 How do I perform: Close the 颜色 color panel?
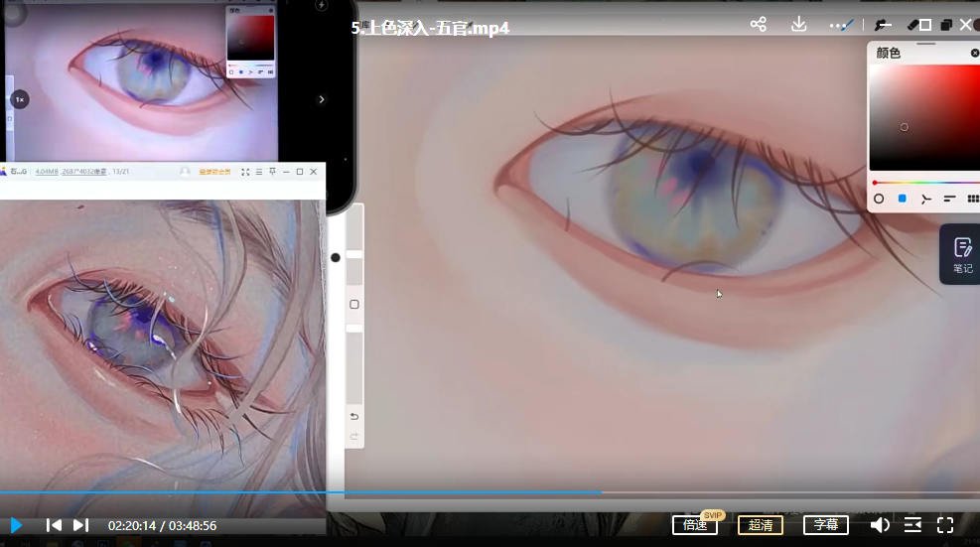pyautogui.click(x=974, y=53)
